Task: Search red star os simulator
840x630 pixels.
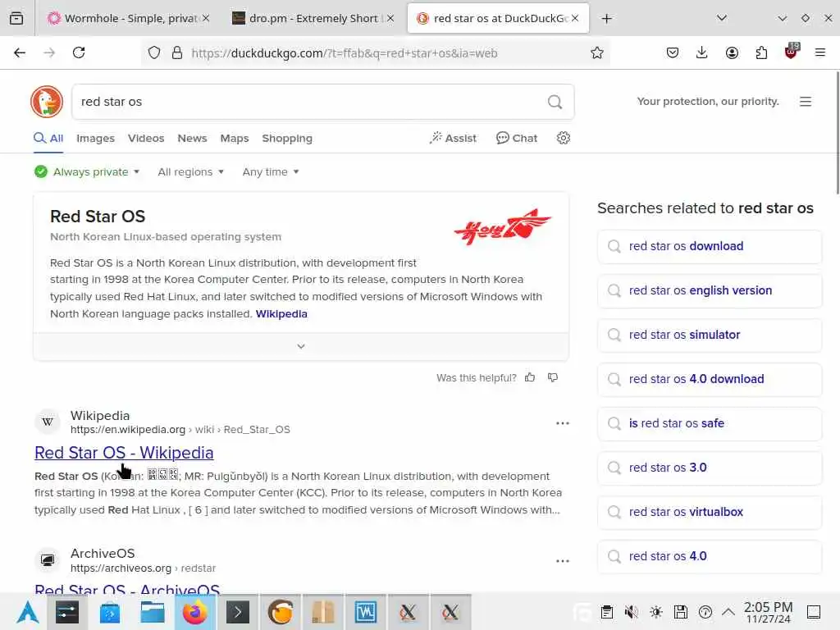Action: point(710,336)
